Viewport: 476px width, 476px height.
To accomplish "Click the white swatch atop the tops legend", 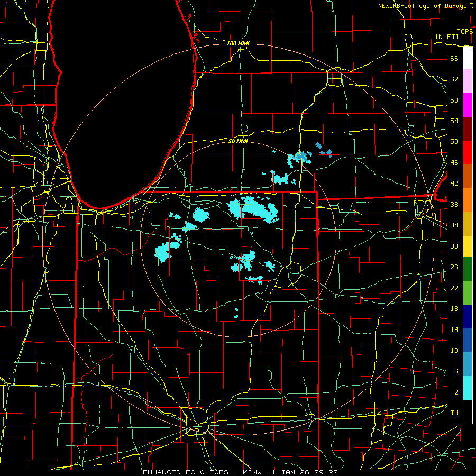I will (467, 58).
